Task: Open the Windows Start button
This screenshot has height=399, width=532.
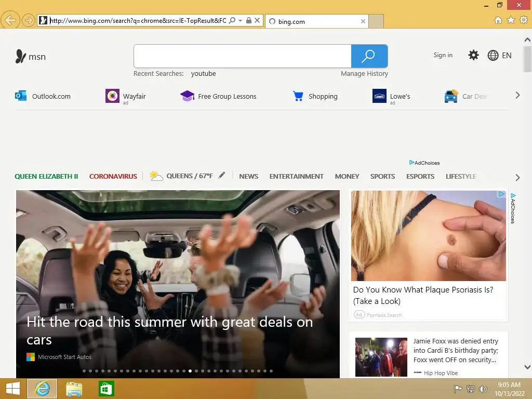Action: pos(13,389)
